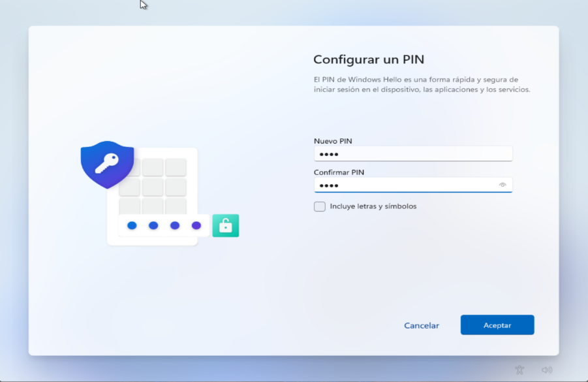Click the "Nuevo PIN" field label
588x382 pixels.
pyautogui.click(x=333, y=141)
